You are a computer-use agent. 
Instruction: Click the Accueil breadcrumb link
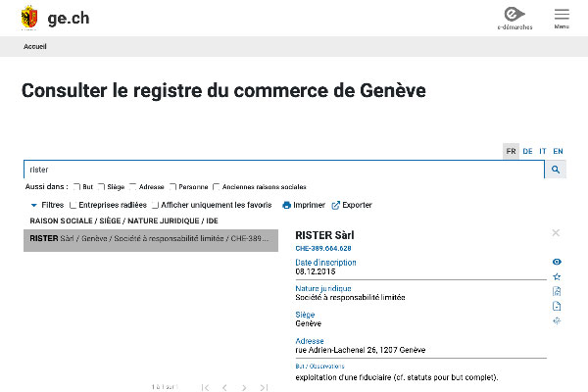click(x=35, y=46)
